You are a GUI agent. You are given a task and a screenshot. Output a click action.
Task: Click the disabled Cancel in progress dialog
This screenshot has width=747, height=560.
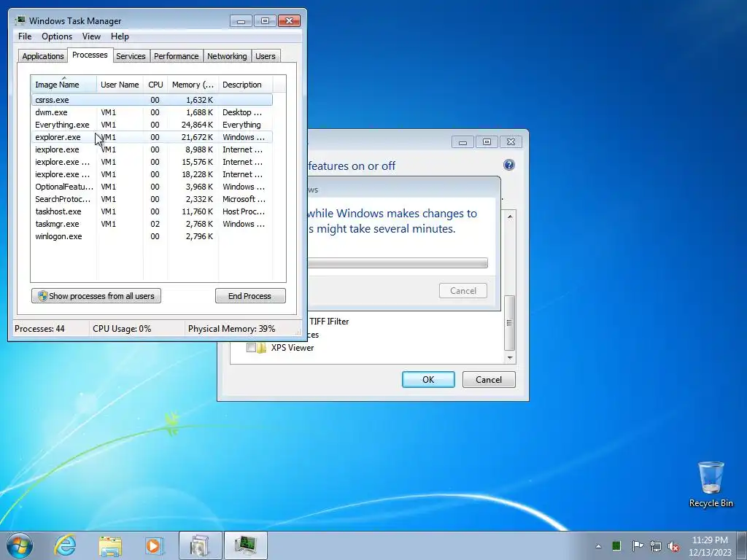coord(463,290)
